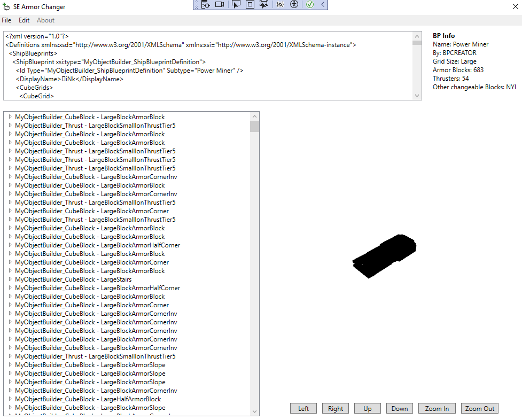Viewport: 522px width, 420px height.
Task: Click the "<DisplayName>" XML line
Action: click(69, 79)
